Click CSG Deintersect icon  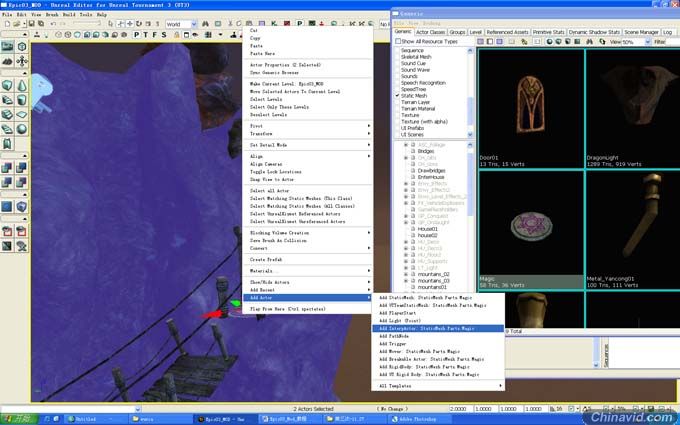[x=22, y=182]
